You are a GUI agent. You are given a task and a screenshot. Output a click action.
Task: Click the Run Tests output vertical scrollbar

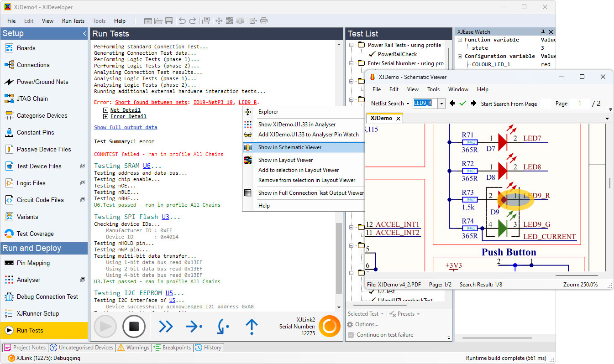338,258
